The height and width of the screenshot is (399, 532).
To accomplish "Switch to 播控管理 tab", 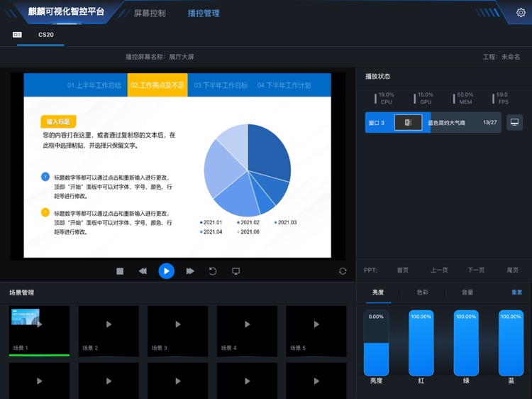I will point(204,13).
